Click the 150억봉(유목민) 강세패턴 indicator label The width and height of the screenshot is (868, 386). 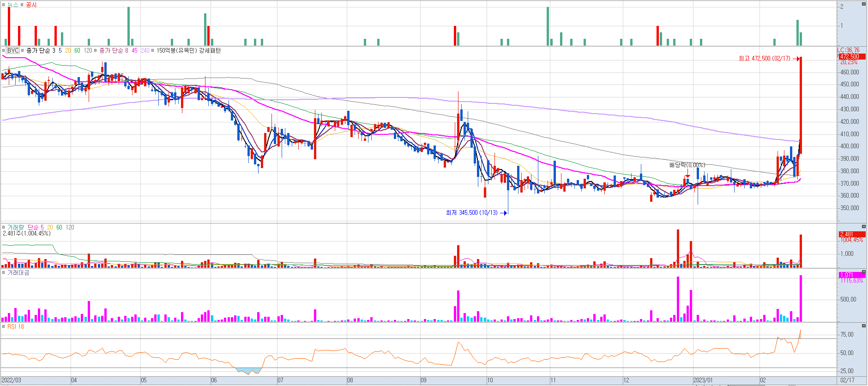tap(189, 50)
